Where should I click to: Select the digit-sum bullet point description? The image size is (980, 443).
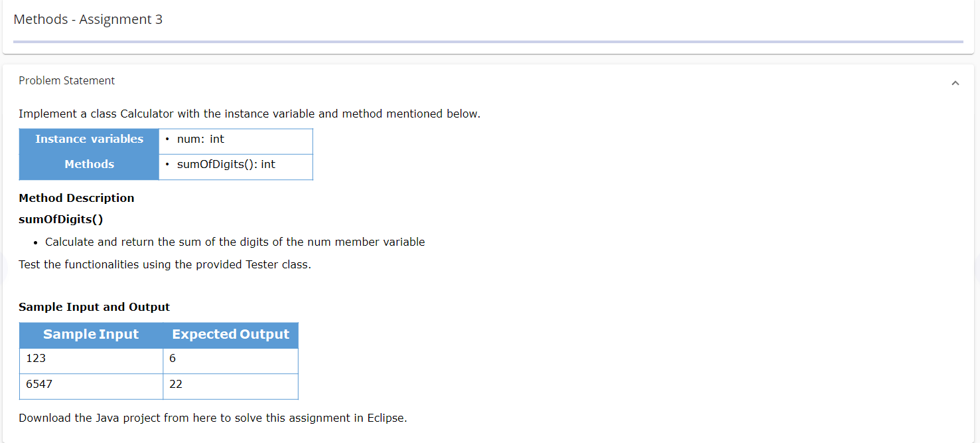coord(234,242)
